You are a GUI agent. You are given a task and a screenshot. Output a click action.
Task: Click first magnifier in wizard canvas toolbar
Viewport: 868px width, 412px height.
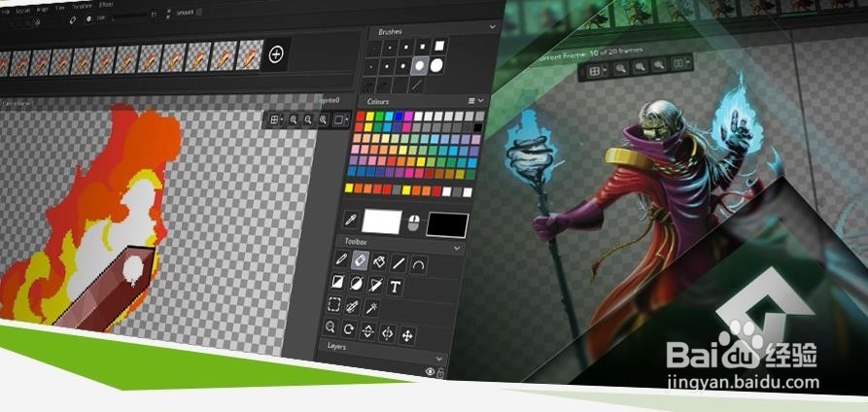coord(621,68)
